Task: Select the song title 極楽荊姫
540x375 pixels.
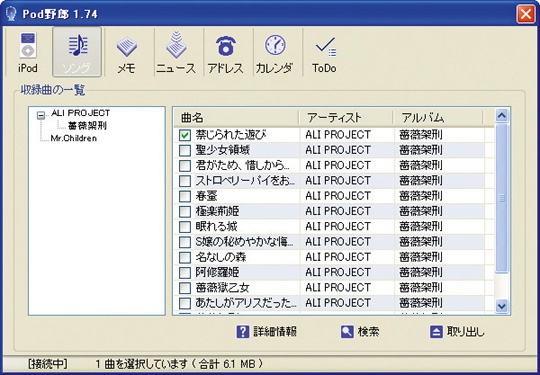Action: [217, 211]
